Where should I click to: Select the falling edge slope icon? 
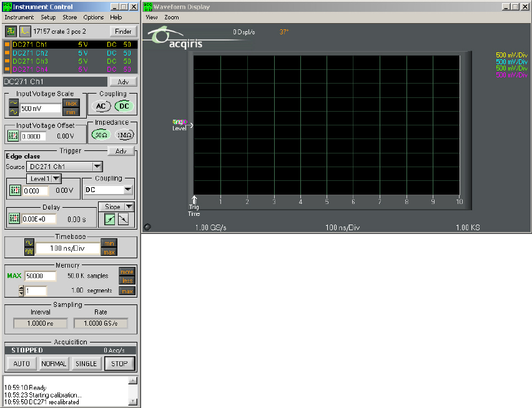123,219
